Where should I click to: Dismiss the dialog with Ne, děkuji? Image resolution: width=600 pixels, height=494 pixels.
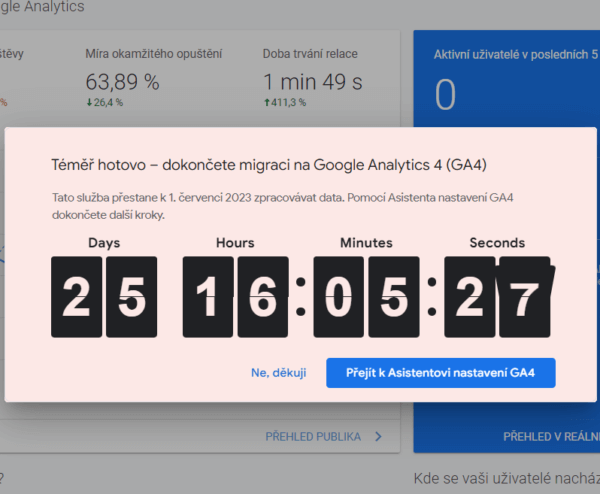tap(279, 373)
